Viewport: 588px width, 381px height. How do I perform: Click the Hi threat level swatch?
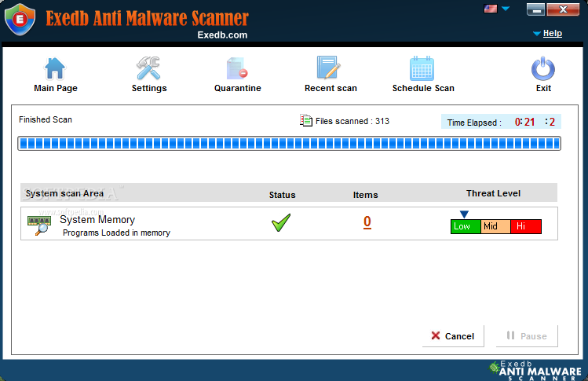[526, 226]
